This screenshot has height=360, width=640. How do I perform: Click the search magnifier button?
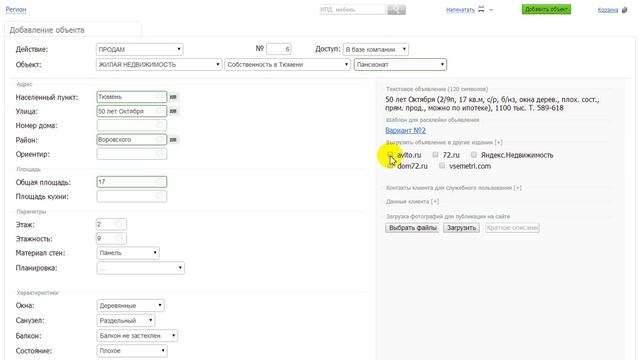(x=396, y=9)
